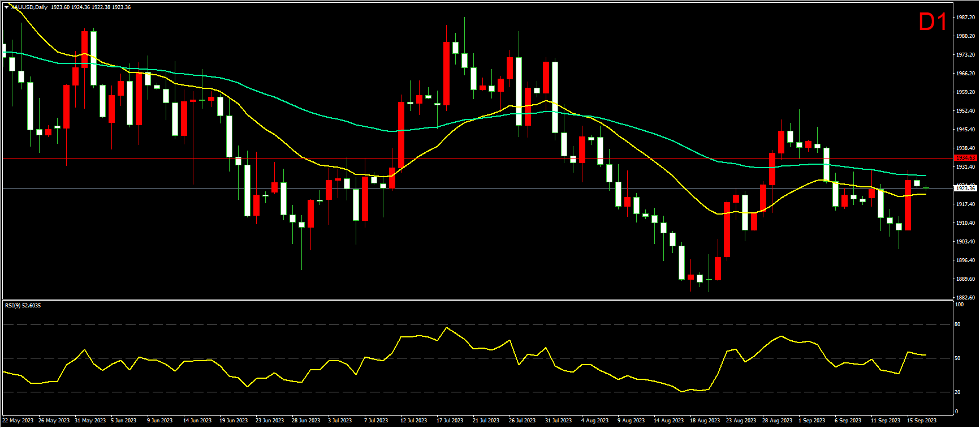Click the 1 Sep 2023 date label
The width and height of the screenshot is (980, 428).
tap(811, 421)
